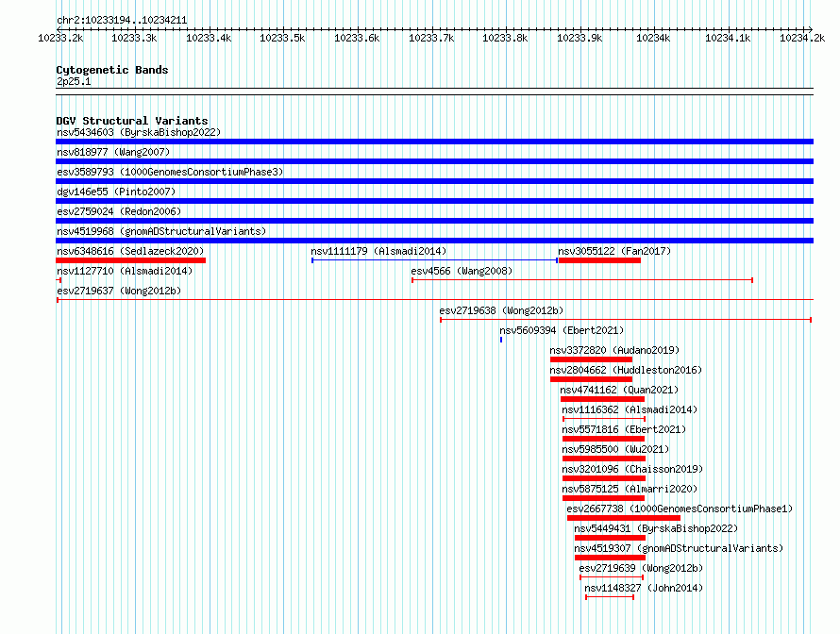Click the red line feature of nsv1116362

tap(604, 419)
